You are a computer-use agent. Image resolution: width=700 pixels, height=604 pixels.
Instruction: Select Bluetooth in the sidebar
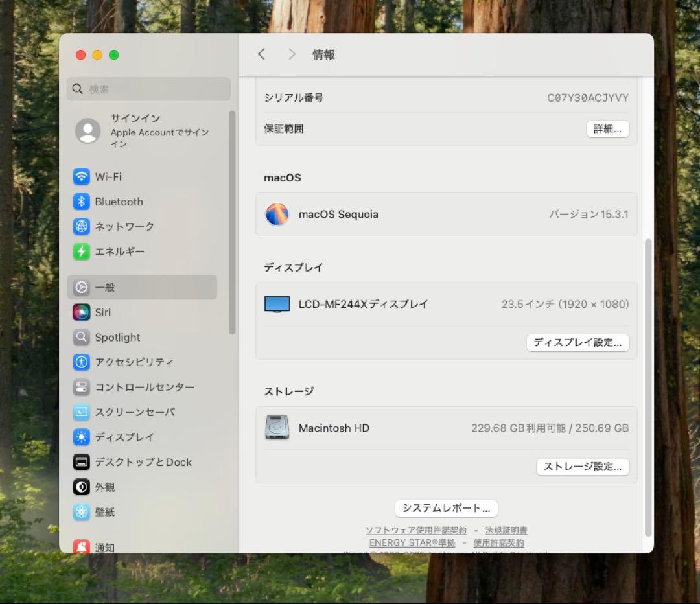click(x=119, y=202)
